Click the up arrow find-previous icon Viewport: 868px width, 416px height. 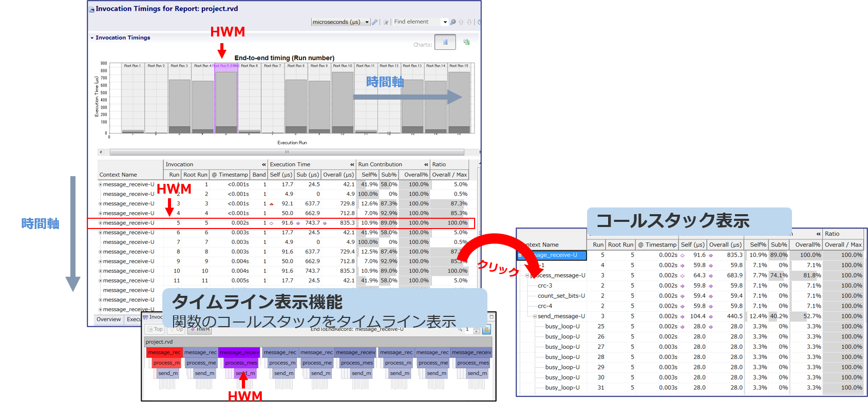pyautogui.click(x=461, y=22)
